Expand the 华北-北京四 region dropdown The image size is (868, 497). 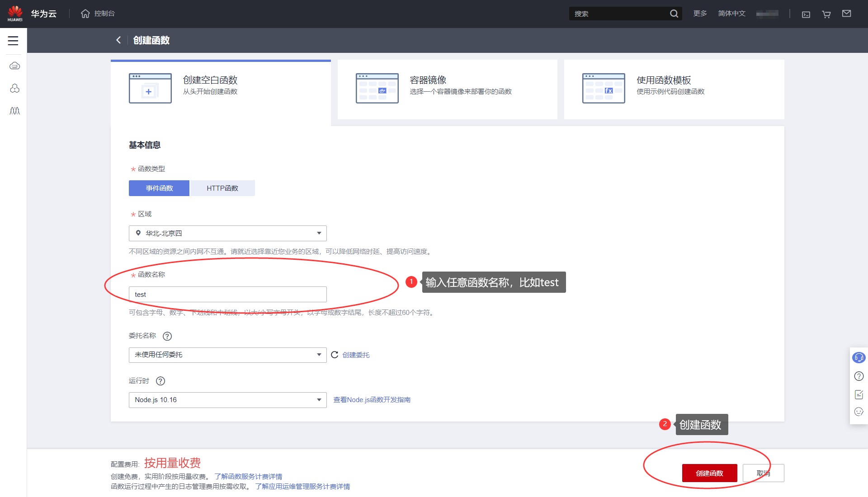click(227, 234)
